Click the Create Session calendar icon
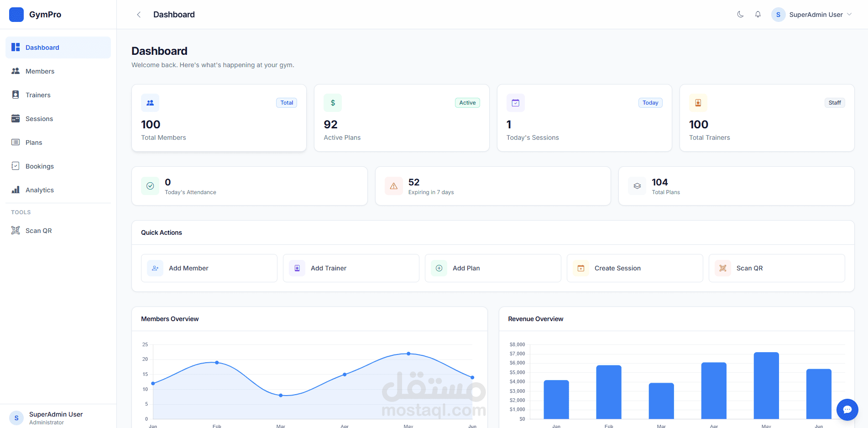868x428 pixels. click(581, 268)
